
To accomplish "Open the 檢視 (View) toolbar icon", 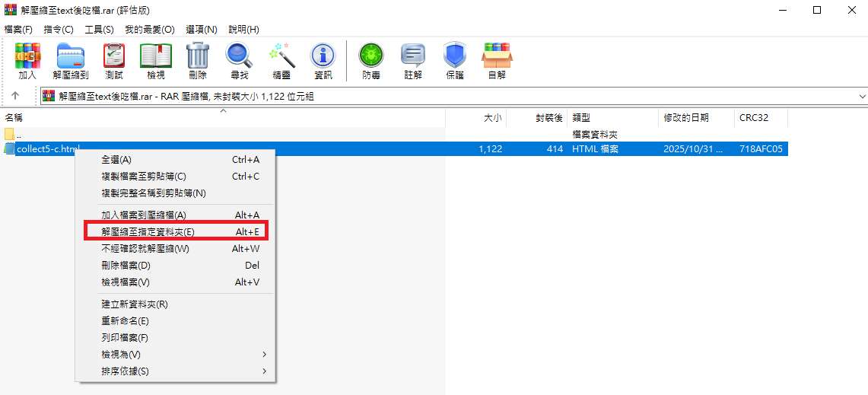I will point(155,61).
